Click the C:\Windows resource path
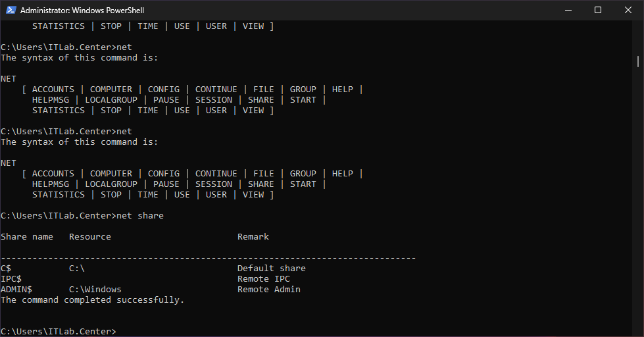The height and width of the screenshot is (337, 644). [95, 290]
